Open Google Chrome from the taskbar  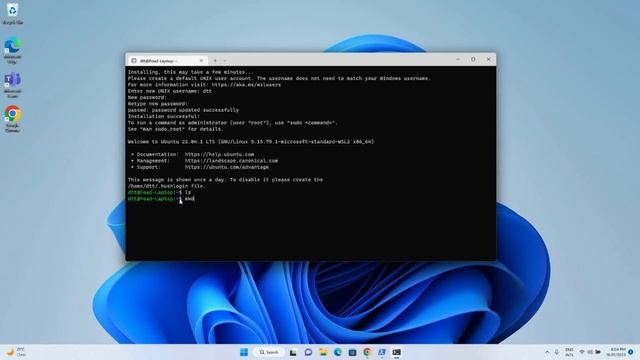click(367, 352)
